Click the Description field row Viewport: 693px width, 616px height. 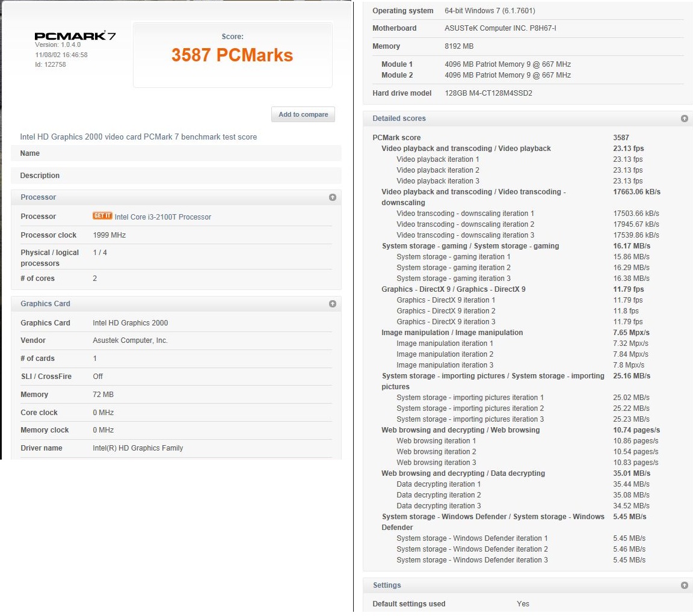click(x=176, y=176)
